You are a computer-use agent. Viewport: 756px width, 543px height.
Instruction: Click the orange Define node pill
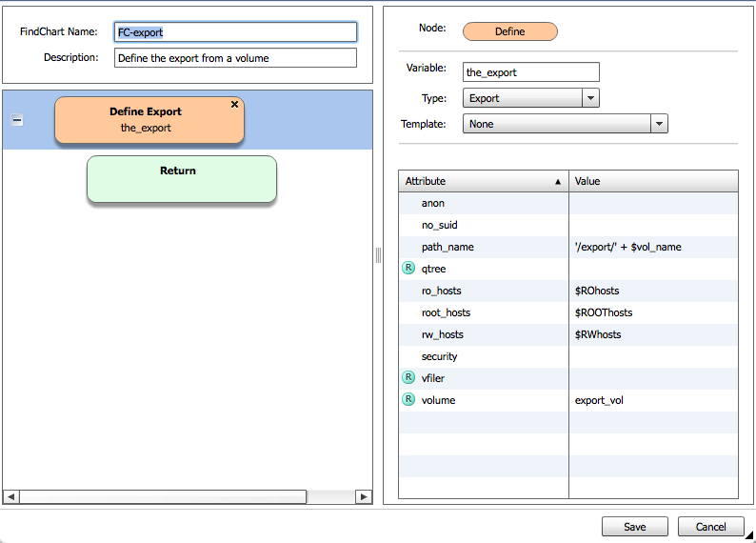click(x=509, y=31)
